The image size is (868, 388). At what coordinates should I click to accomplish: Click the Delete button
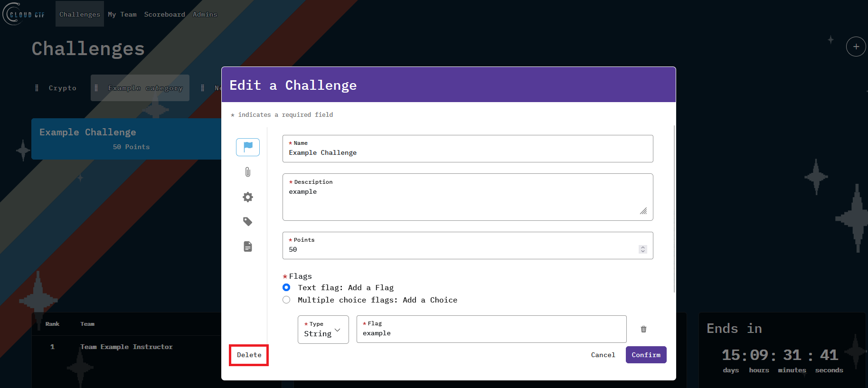pos(249,355)
